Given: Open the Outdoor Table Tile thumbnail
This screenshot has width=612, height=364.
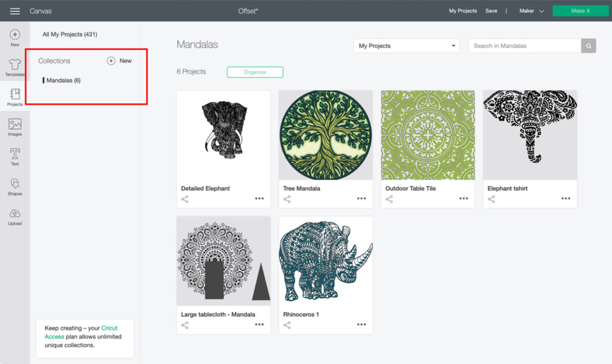Looking at the screenshot, I should [428, 135].
